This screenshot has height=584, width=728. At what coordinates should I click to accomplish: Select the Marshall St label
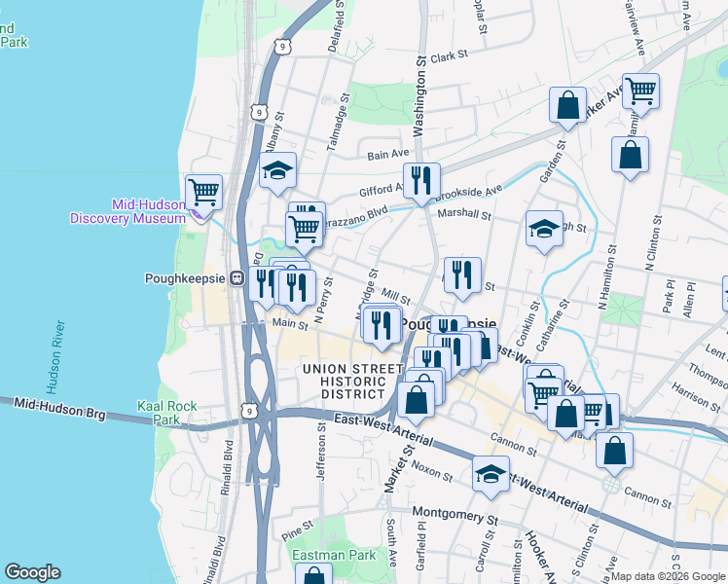click(464, 214)
